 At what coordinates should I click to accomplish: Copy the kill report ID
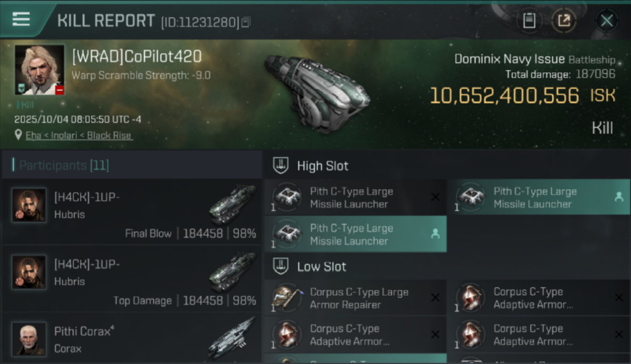click(x=246, y=22)
